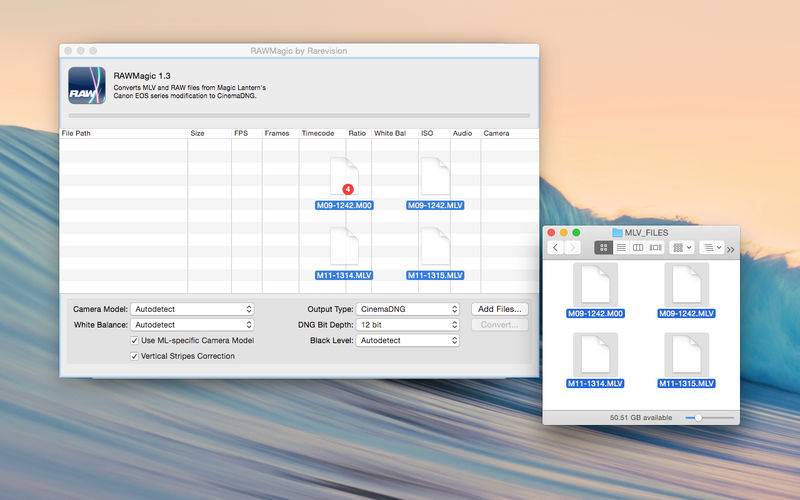This screenshot has width=800, height=500.
Task: Adjust the Finder icon size slider
Action: coord(710,418)
